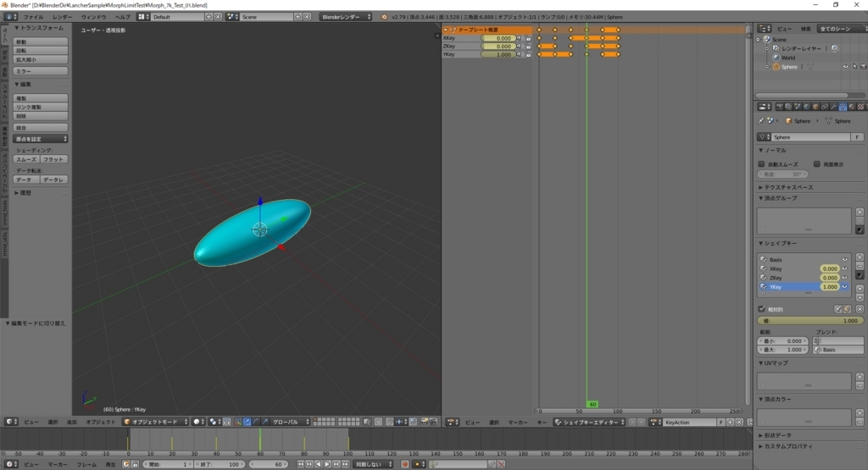Screen dimensions: 868x470
Task: Open the shape key editor mode dropdown
Action: (590, 423)
